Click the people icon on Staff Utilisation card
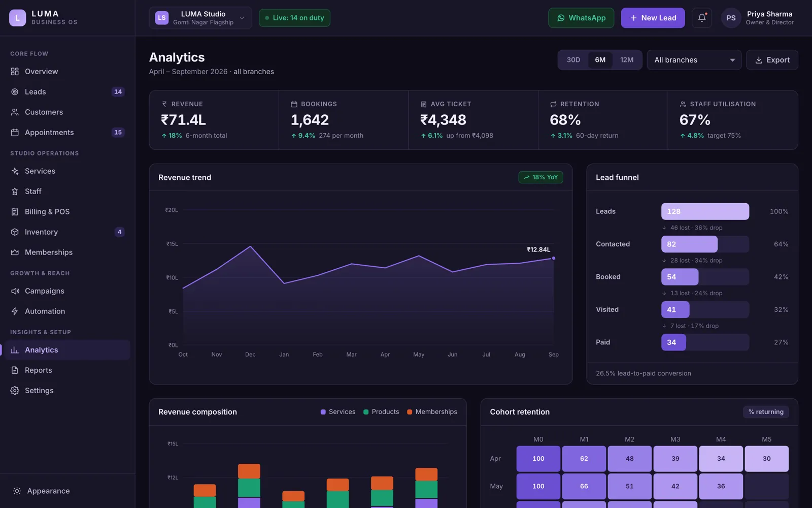Screen dimensions: 812x508 [x=683, y=104]
